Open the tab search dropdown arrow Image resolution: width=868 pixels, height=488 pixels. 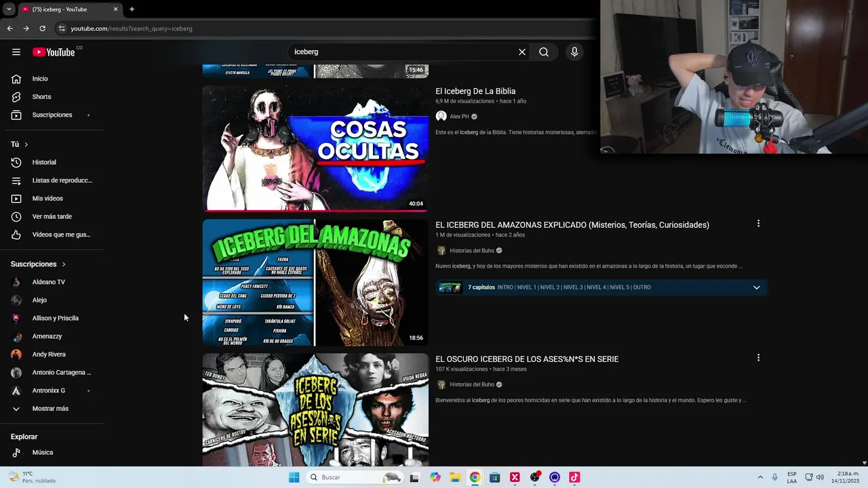(x=9, y=9)
